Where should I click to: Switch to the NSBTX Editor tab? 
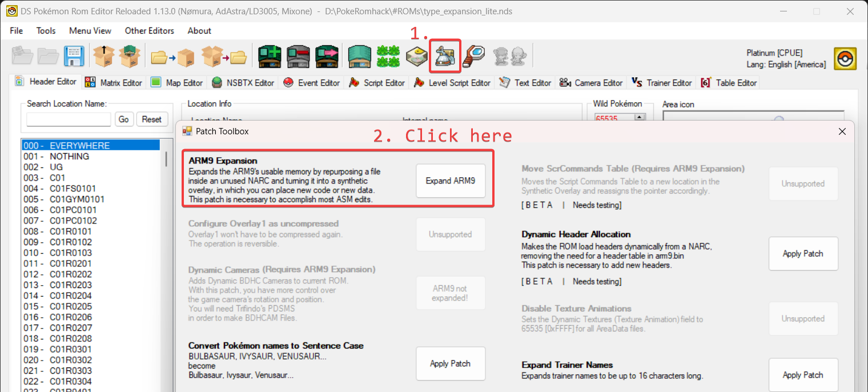243,83
